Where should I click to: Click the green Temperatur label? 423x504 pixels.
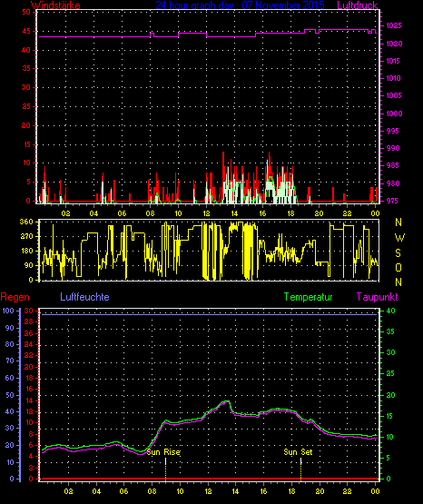[x=308, y=297]
